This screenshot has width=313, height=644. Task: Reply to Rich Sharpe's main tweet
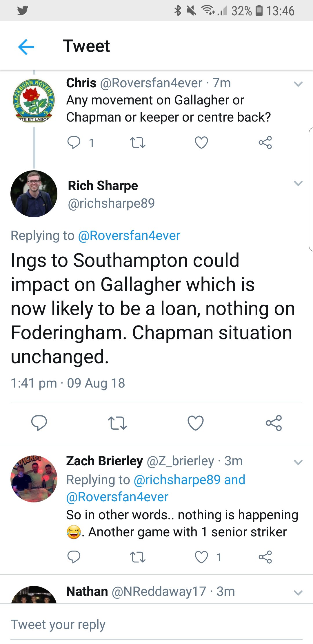(39, 423)
